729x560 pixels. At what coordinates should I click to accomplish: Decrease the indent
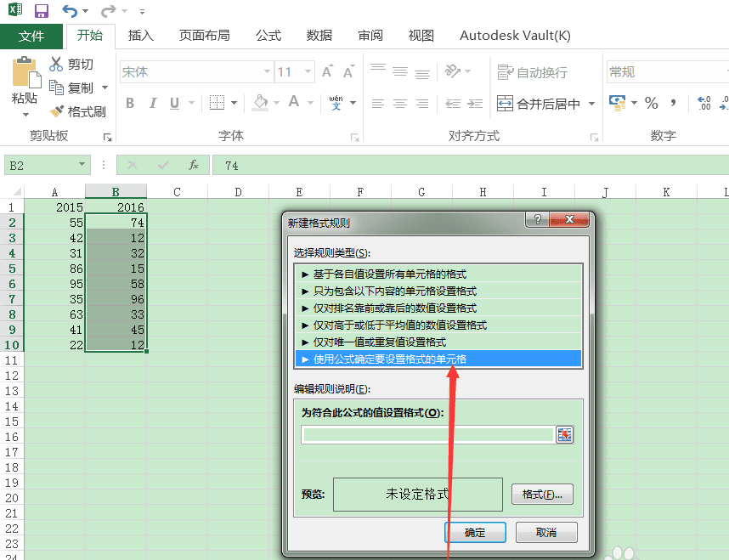click(452, 103)
